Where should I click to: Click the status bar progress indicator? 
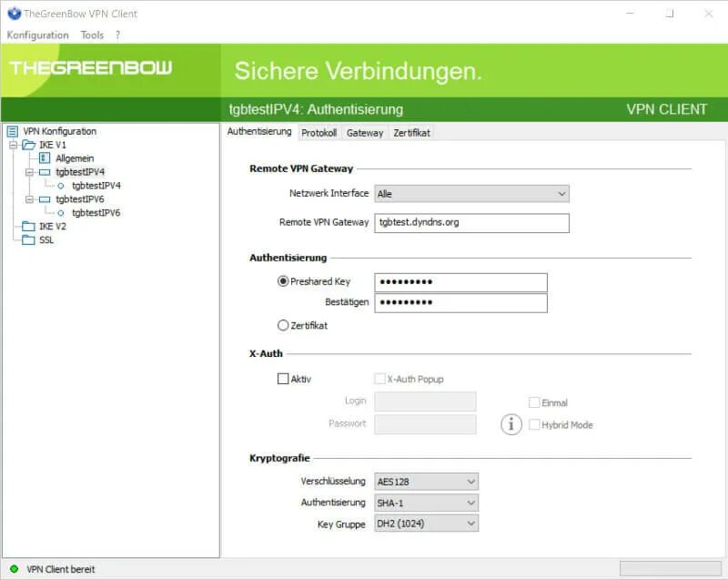(670, 568)
